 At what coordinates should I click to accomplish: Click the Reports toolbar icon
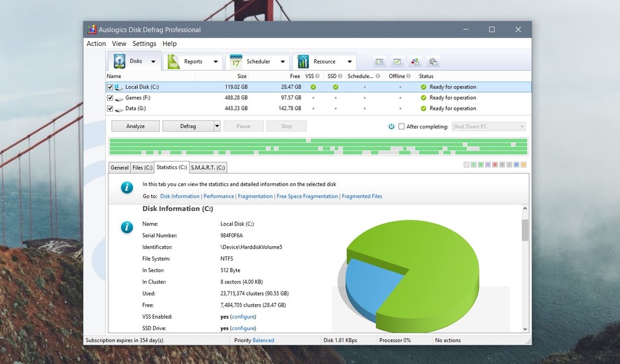(x=174, y=61)
